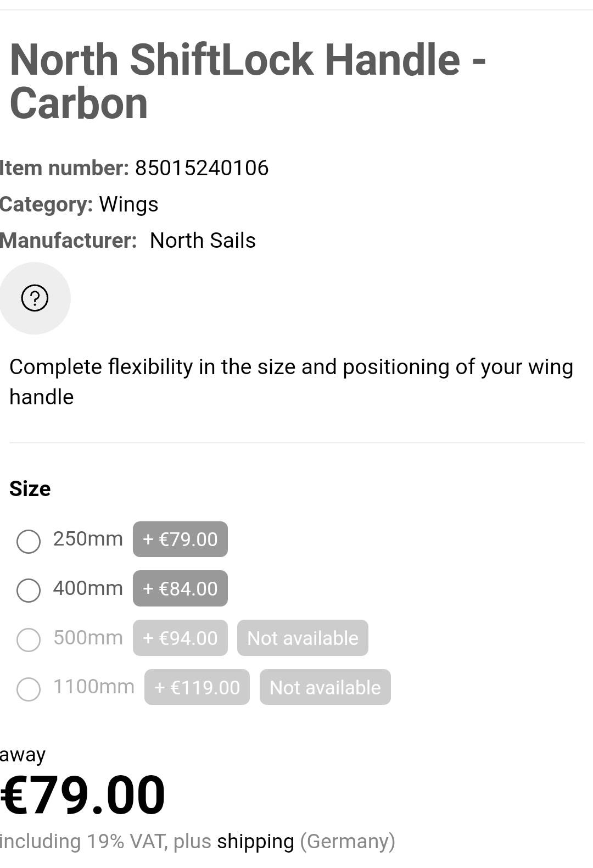The width and height of the screenshot is (593, 868).
Task: Click Not available badge beside 1100mm
Action: [325, 687]
